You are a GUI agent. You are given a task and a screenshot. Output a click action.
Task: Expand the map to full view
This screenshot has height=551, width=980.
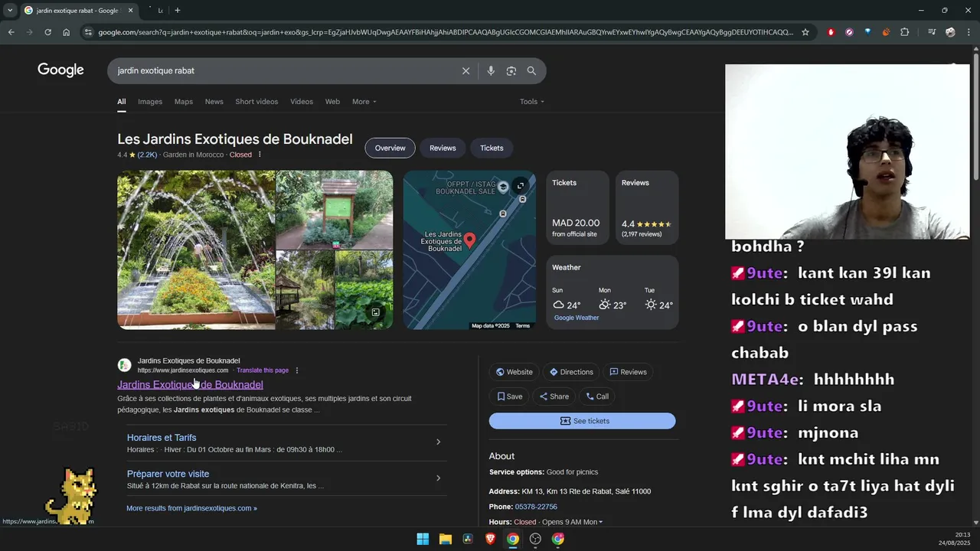tap(521, 185)
